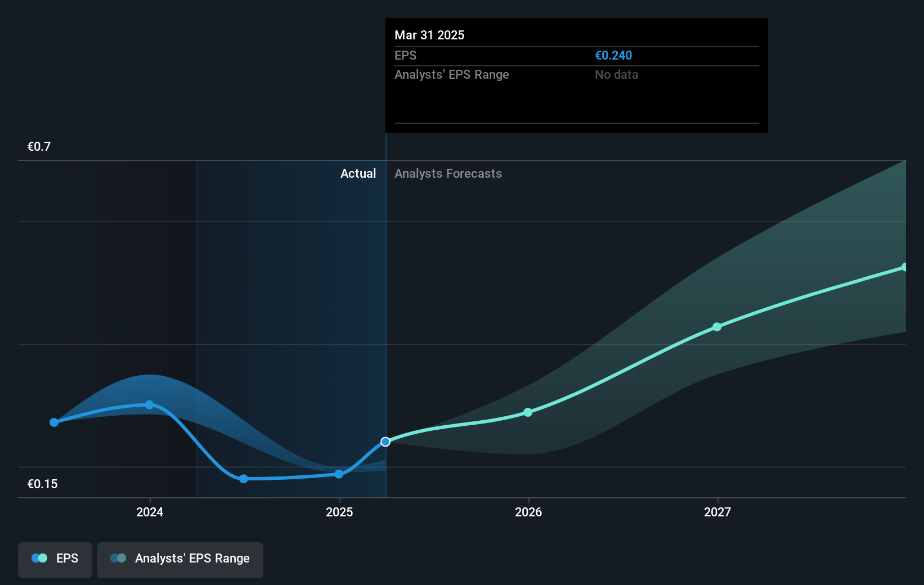Click the 2024 x-axis label
Image resolution: width=924 pixels, height=585 pixels.
150,512
